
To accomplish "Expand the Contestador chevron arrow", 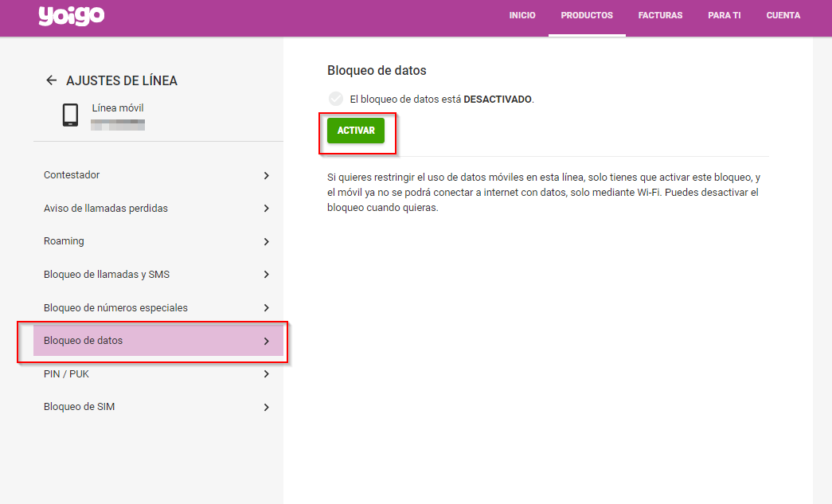I will (266, 175).
